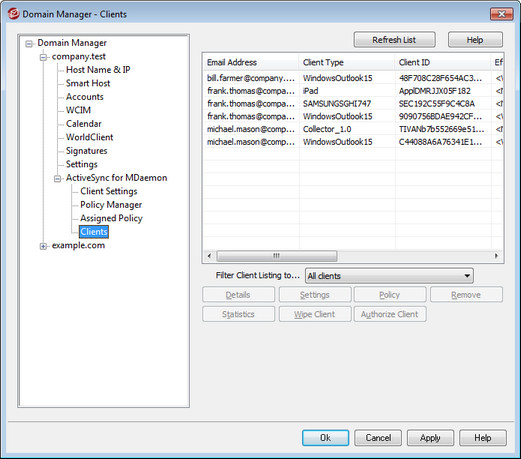This screenshot has width=521, height=459.
Task: Click the Cancel button
Action: point(378,438)
